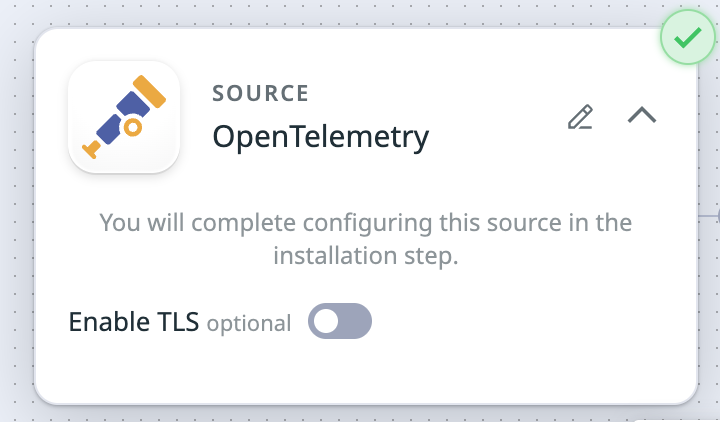720x422 pixels.
Task: Click the green checkmark status badge
Action: click(x=687, y=37)
